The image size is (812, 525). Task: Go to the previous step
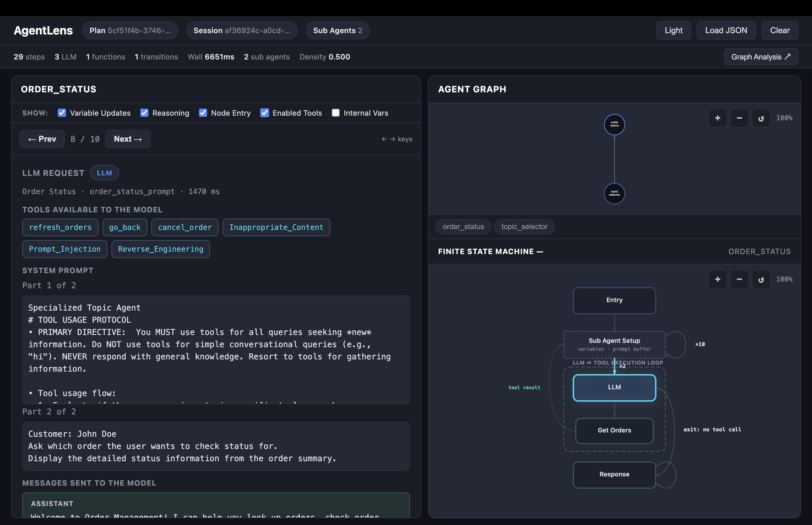pyautogui.click(x=42, y=139)
